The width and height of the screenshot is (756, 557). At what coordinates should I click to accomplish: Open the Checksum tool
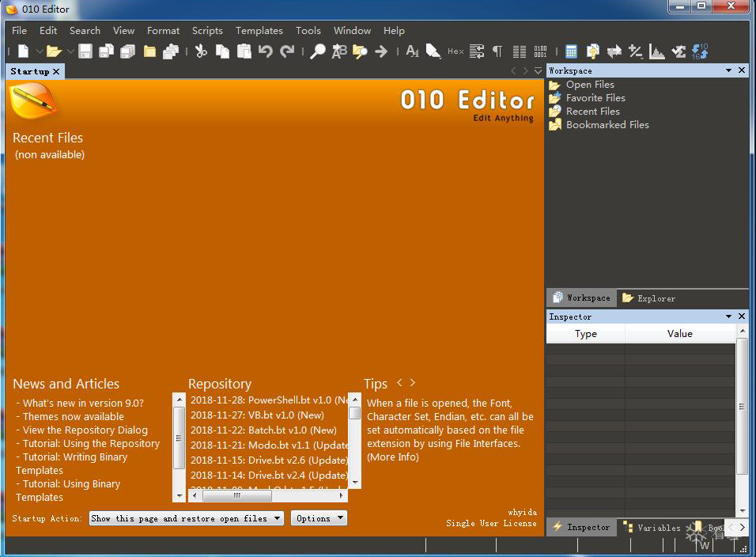(679, 51)
